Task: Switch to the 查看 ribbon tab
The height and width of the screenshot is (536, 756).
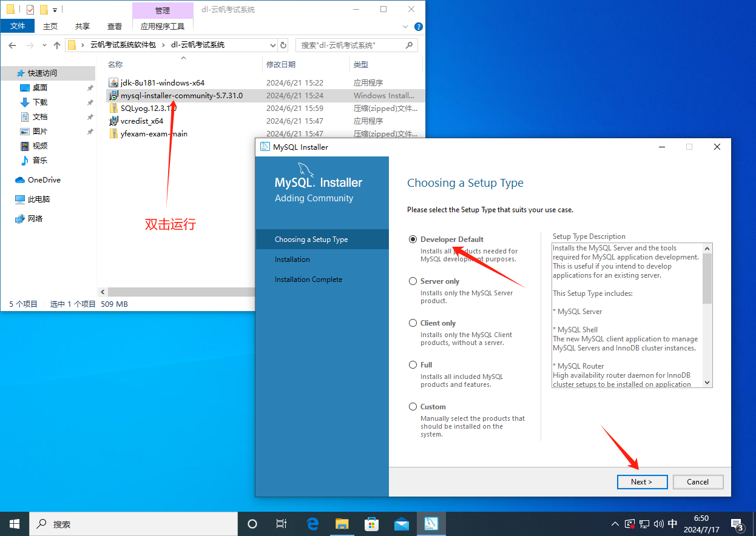Action: [x=115, y=26]
